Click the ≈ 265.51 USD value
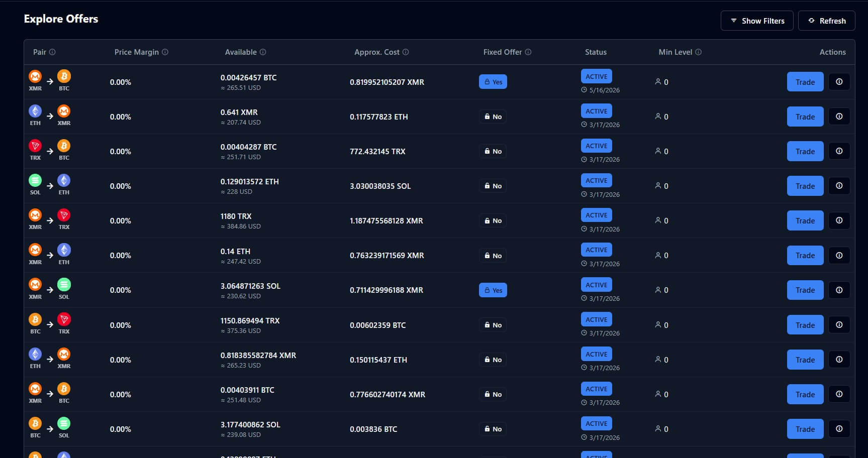 coord(241,88)
